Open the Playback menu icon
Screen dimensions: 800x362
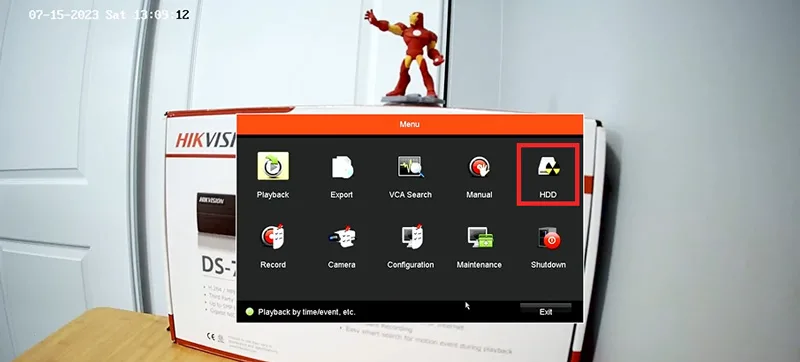tap(273, 166)
